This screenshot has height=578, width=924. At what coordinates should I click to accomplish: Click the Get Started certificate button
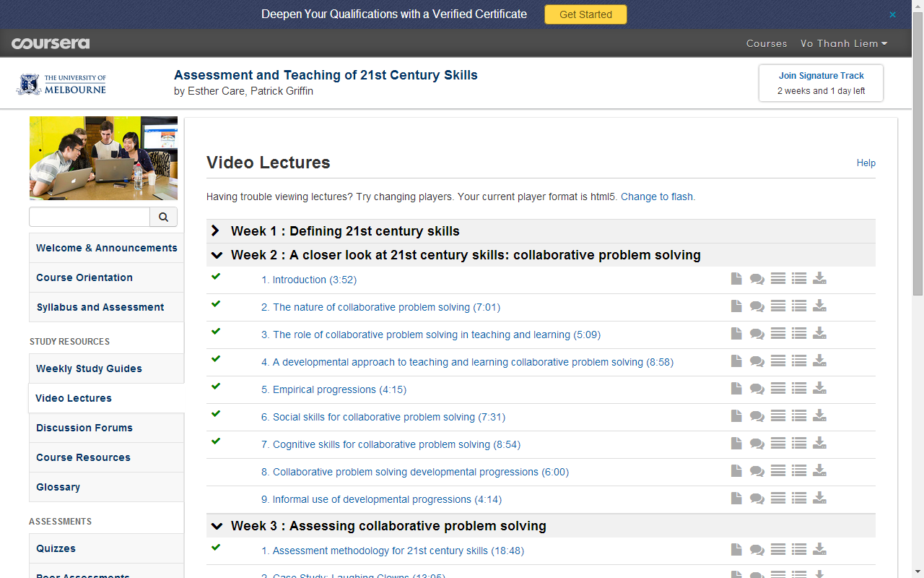(x=585, y=14)
